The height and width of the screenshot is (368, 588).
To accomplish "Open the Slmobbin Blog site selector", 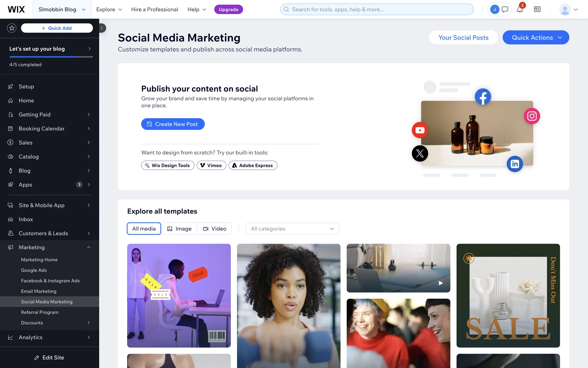I will pyautogui.click(x=62, y=9).
